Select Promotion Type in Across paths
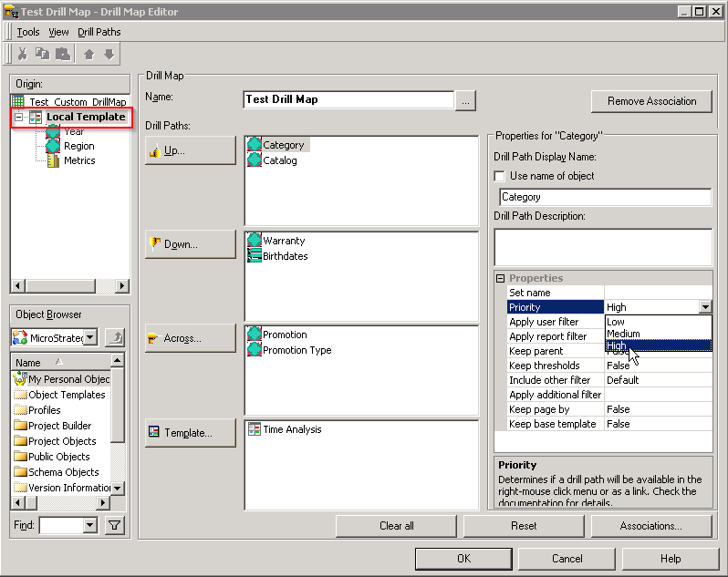 296,350
